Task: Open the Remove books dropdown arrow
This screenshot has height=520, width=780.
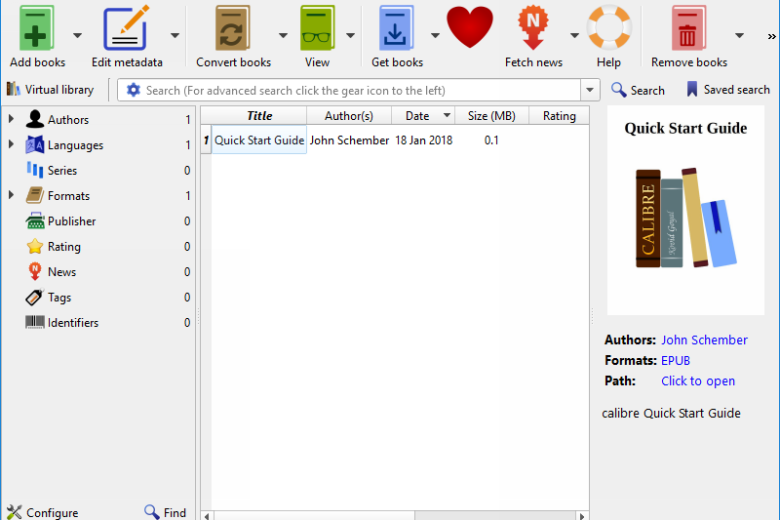Action: point(739,35)
